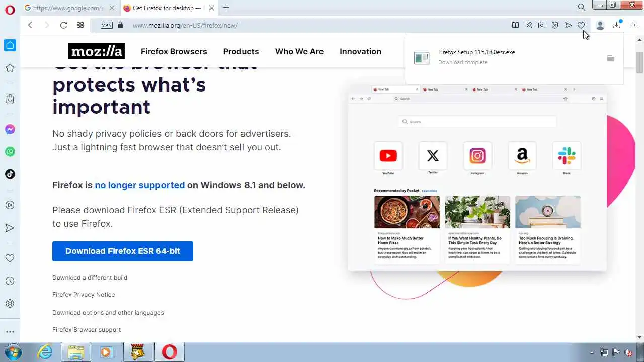Open Firefox Browser support link
The image size is (644, 362).
click(87, 330)
